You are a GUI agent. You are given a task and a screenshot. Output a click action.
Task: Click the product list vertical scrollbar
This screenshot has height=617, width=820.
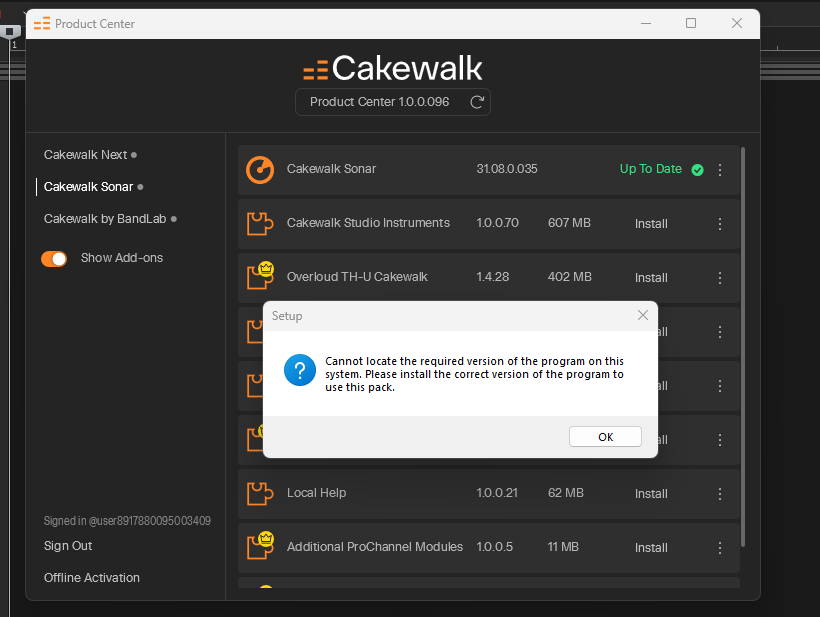[x=743, y=347]
